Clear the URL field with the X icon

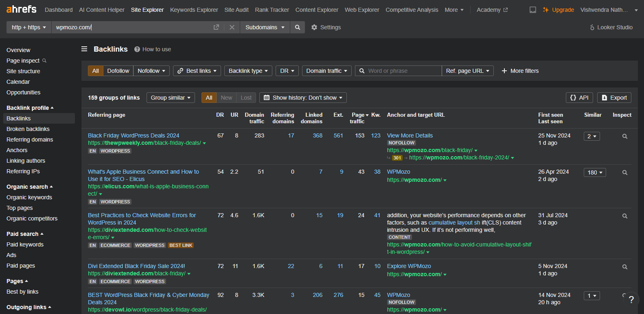pyautogui.click(x=232, y=27)
